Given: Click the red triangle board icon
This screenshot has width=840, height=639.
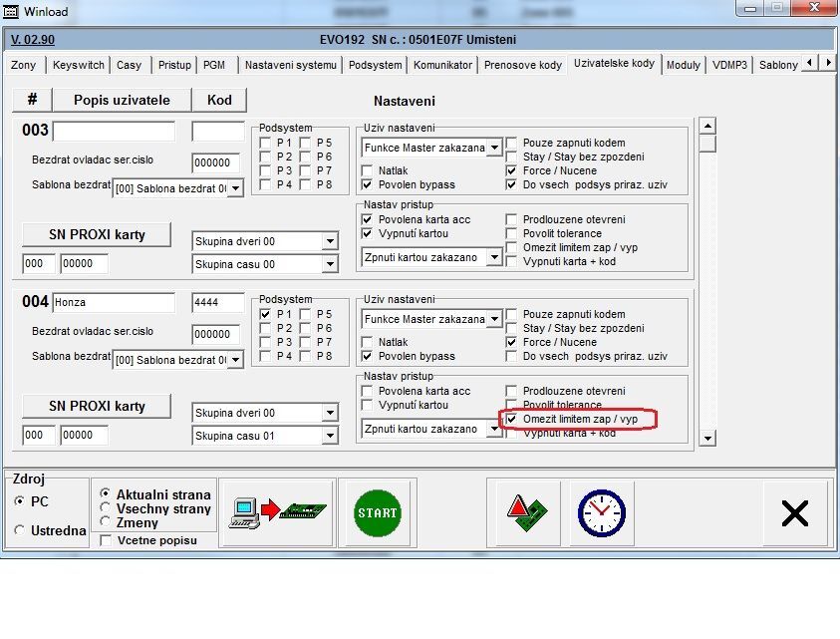Looking at the screenshot, I should pyautogui.click(x=520, y=511).
